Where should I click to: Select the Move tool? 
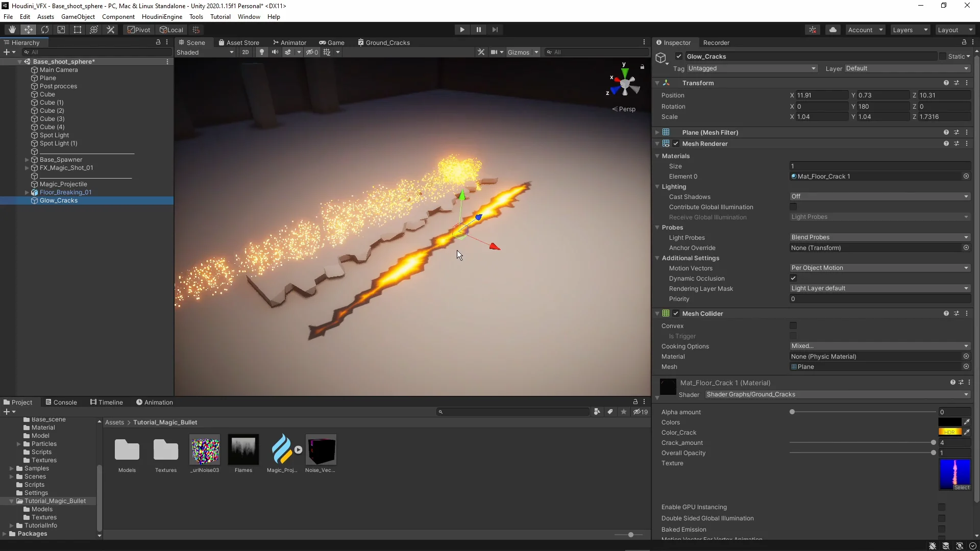tap(28, 30)
